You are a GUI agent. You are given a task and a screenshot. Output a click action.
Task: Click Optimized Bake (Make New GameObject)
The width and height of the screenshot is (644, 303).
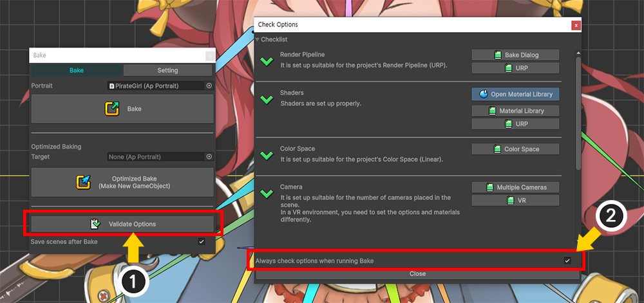122,183
